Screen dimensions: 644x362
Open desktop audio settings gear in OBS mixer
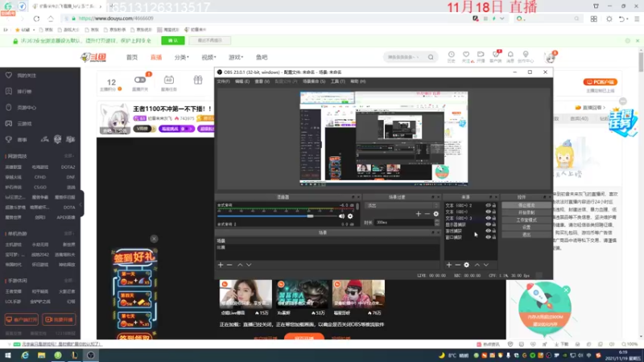tap(350, 216)
